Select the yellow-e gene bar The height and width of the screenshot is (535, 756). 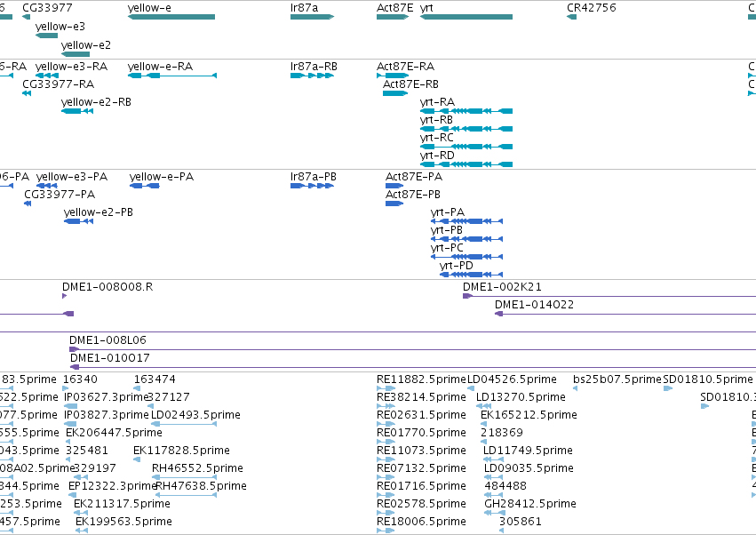(x=171, y=17)
